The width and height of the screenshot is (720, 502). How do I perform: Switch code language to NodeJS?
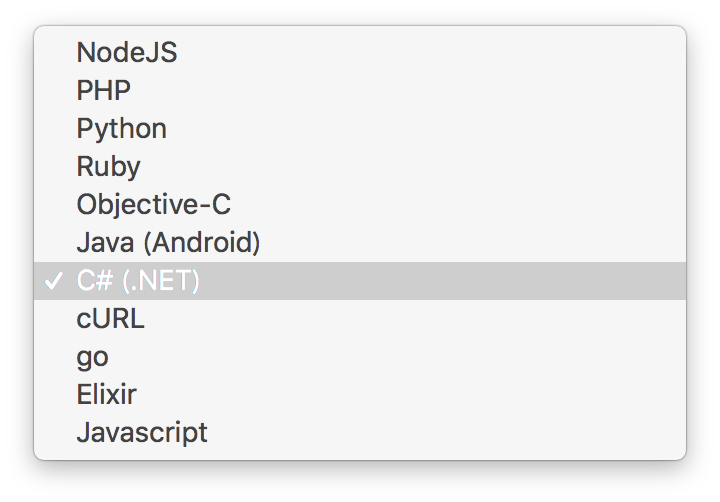pyautogui.click(x=360, y=52)
